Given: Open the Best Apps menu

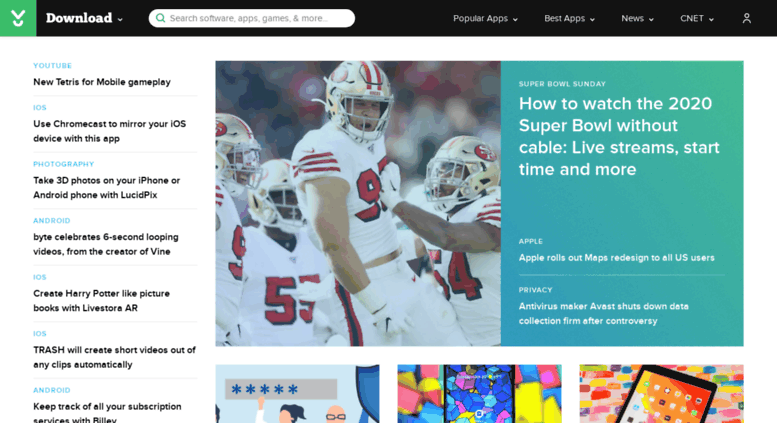Looking at the screenshot, I should point(569,18).
